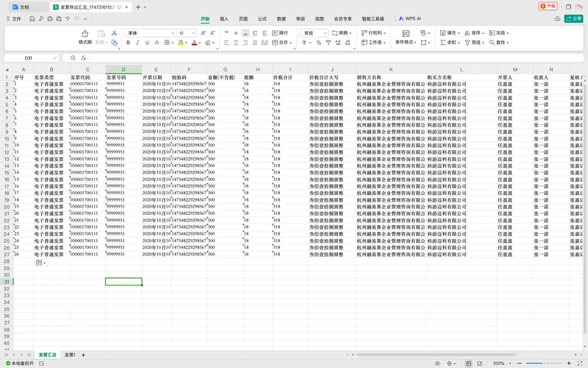Toggle Bold formatting

point(128,43)
